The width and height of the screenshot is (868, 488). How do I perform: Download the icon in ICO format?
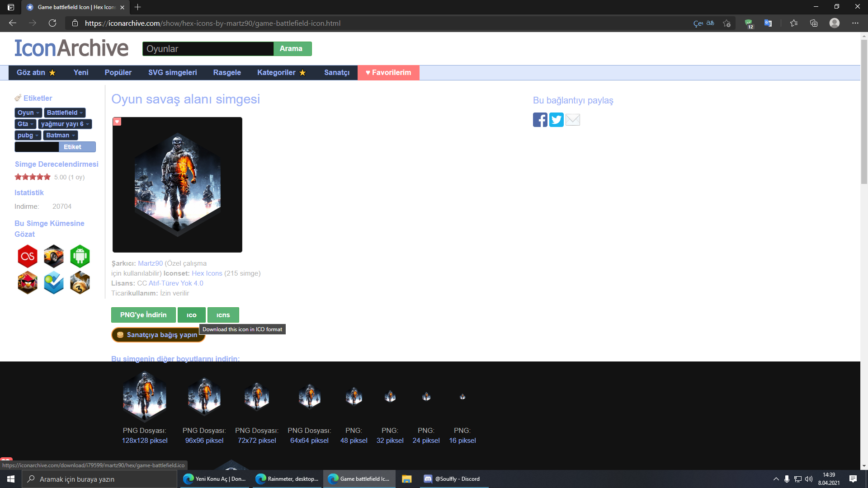coord(192,315)
